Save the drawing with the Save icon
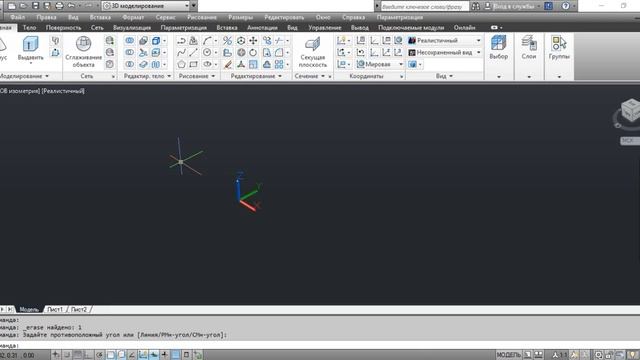The width and height of the screenshot is (640, 360). tap(36, 6)
